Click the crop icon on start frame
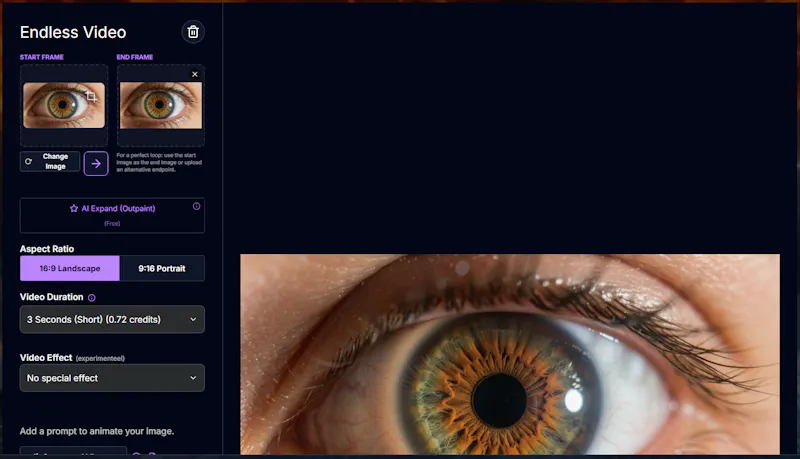Viewport: 800px width, 459px height. pos(91,96)
